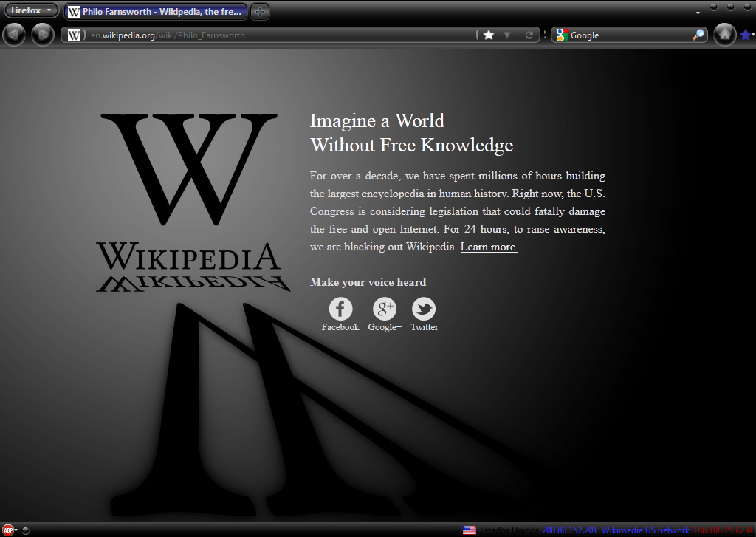This screenshot has width=756, height=537.
Task: Open the Firefox application menu
Action: (31, 10)
